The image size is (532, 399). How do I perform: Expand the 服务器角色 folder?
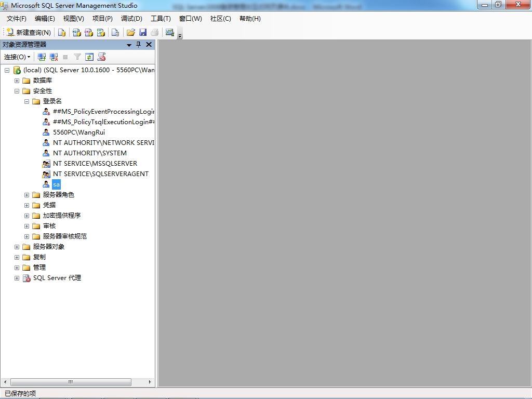26,195
